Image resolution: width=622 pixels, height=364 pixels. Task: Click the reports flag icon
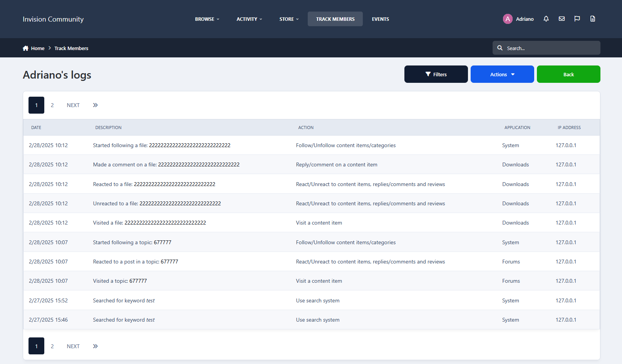pyautogui.click(x=577, y=19)
